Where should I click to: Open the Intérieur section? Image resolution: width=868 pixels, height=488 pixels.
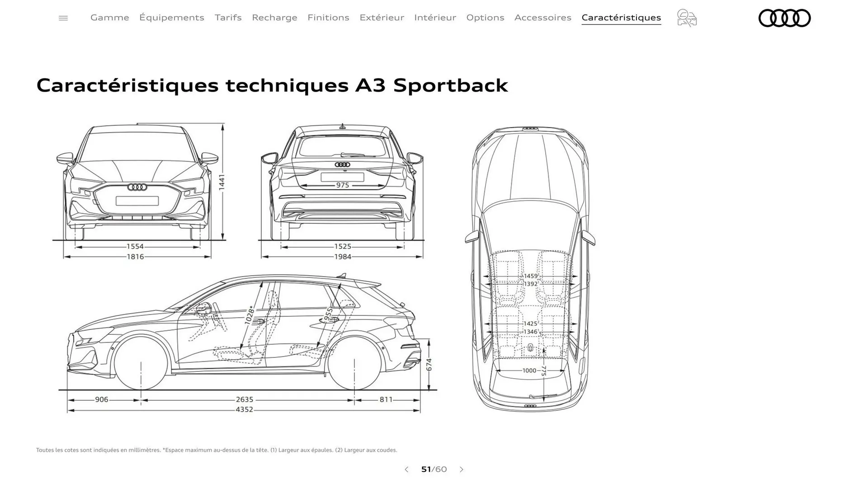[x=435, y=18]
